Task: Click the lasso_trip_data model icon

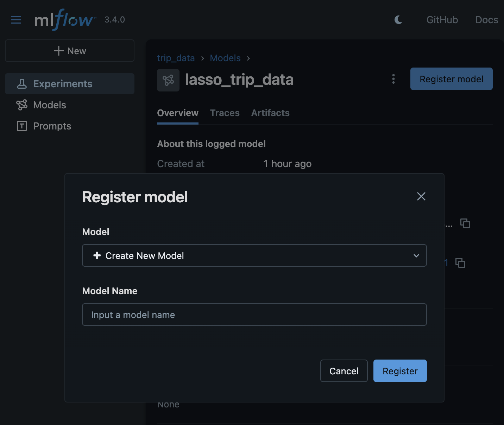Action: [168, 80]
